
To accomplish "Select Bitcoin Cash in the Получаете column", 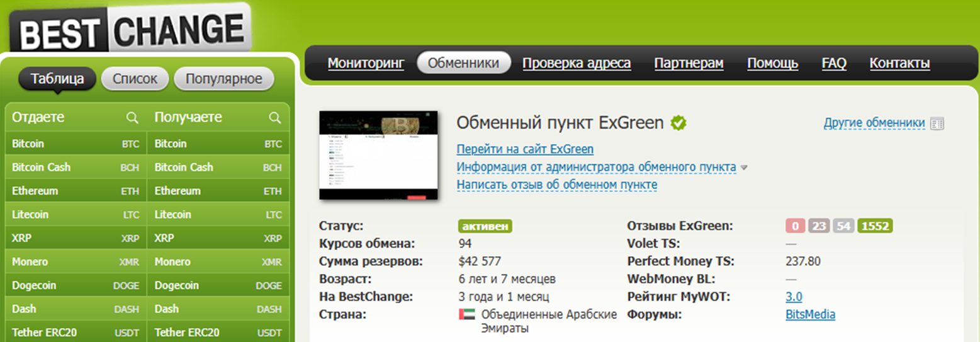I will pos(218,168).
